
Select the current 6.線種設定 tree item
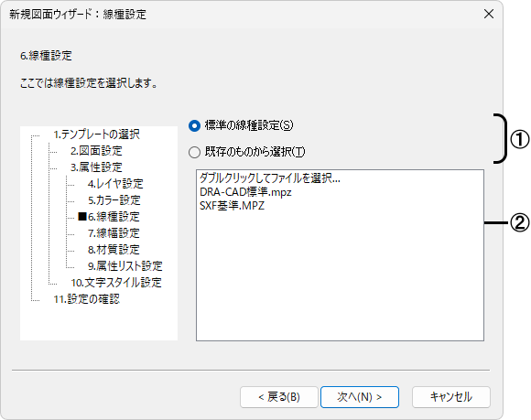tap(114, 217)
